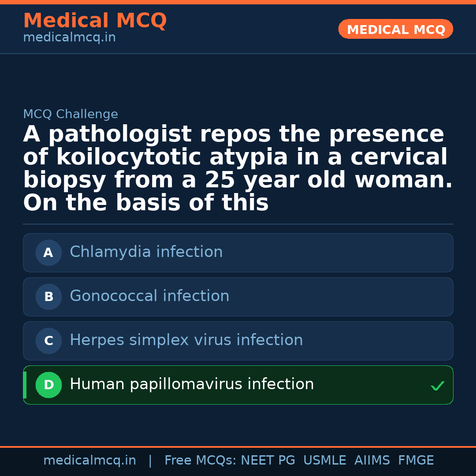The height and width of the screenshot is (476, 476).
Task: Click "FMGE" in the footer
Action: click(416, 461)
